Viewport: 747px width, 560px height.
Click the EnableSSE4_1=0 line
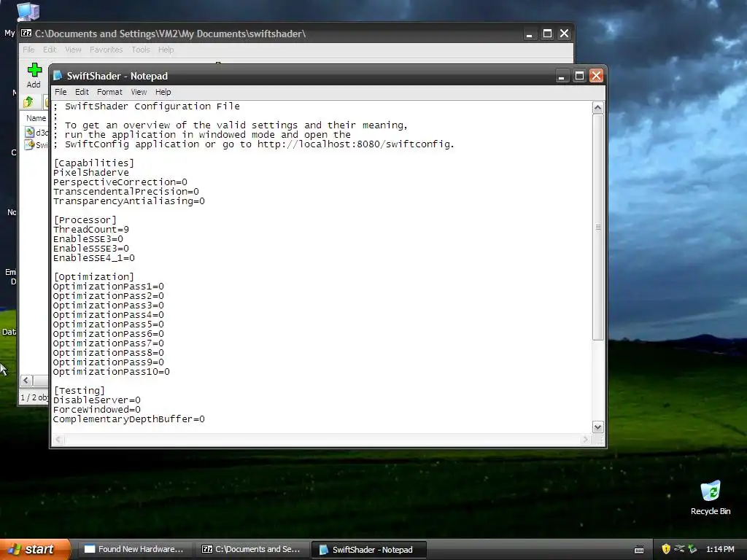click(x=94, y=258)
